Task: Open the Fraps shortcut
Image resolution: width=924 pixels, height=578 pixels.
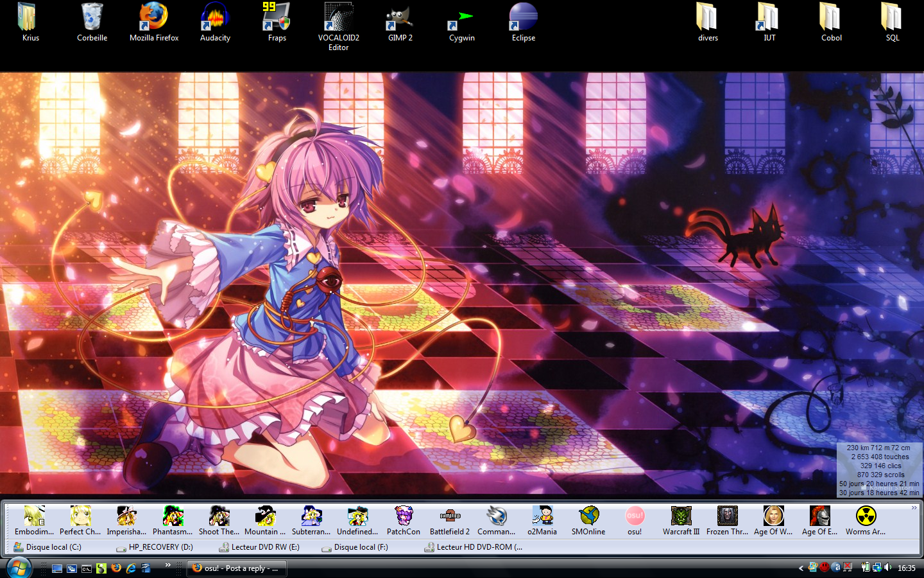Action: (277, 23)
